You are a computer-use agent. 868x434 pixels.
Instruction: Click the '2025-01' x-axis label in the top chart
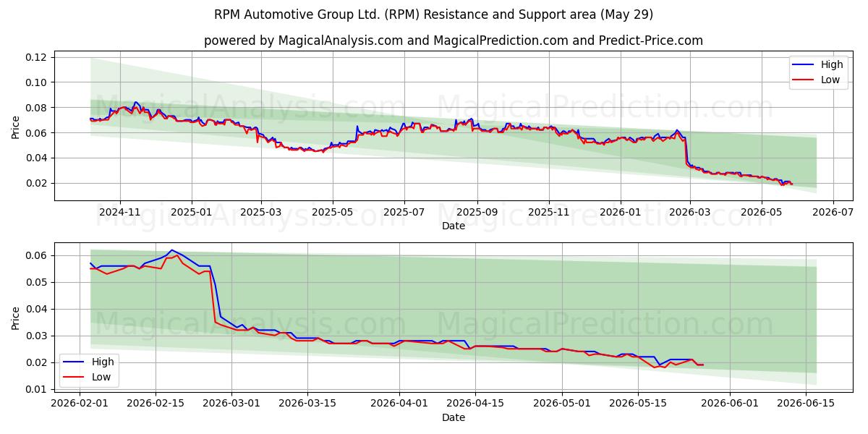point(192,213)
